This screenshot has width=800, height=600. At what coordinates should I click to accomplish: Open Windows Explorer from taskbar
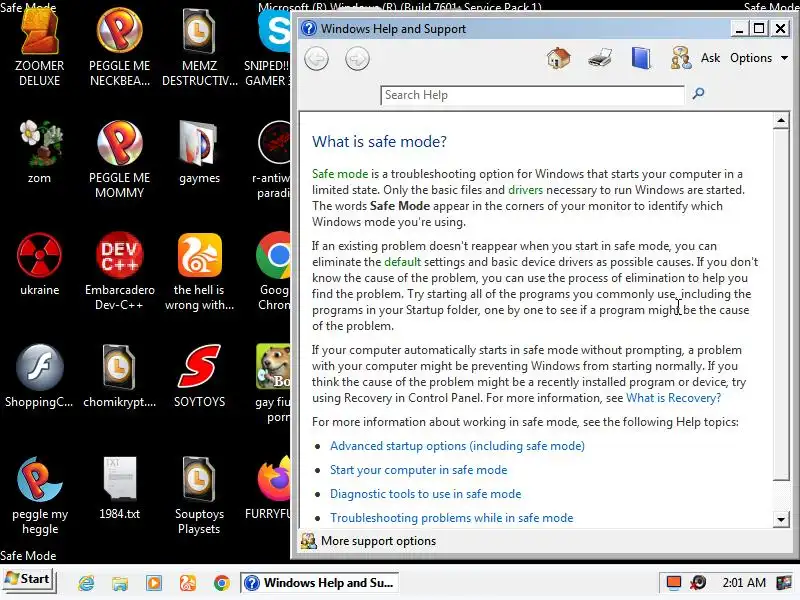[x=120, y=583]
